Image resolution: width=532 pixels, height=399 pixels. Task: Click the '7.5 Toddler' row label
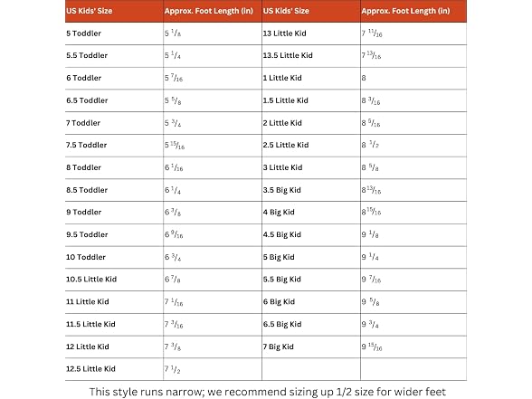pos(114,145)
